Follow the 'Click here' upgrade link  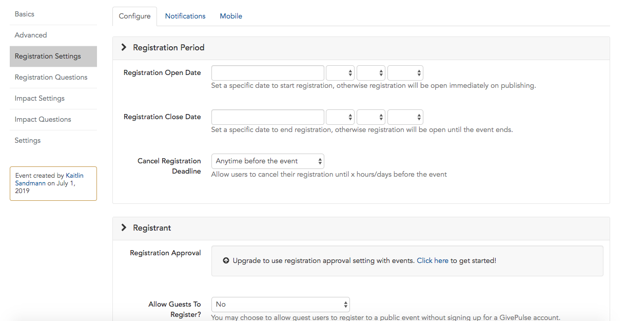[x=433, y=260]
